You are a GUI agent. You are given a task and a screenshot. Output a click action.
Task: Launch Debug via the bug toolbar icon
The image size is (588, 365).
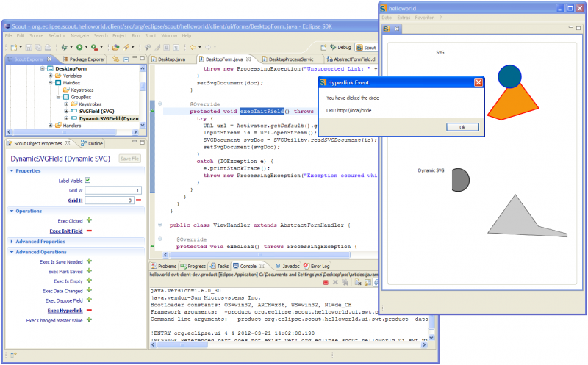65,47
